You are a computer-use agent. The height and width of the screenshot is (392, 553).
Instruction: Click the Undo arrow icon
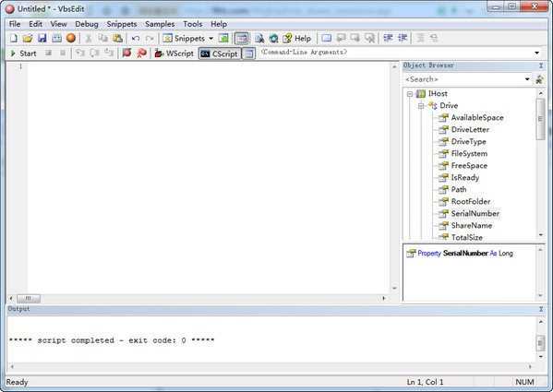(136, 38)
